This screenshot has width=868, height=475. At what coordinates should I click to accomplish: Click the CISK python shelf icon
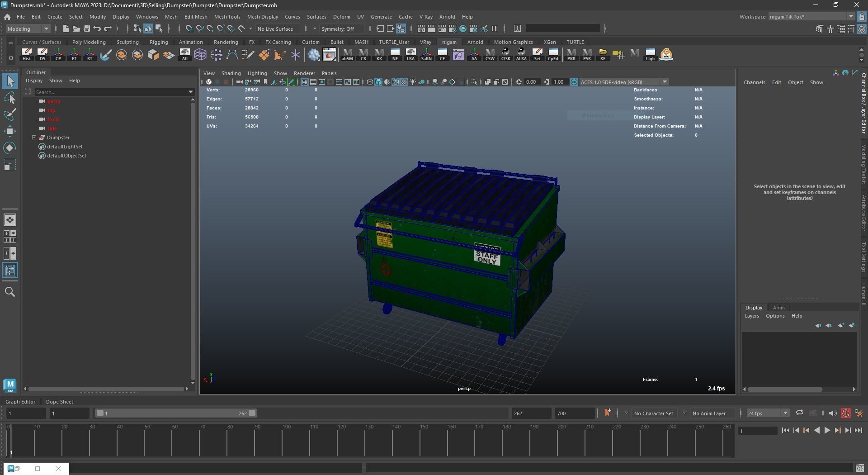505,55
